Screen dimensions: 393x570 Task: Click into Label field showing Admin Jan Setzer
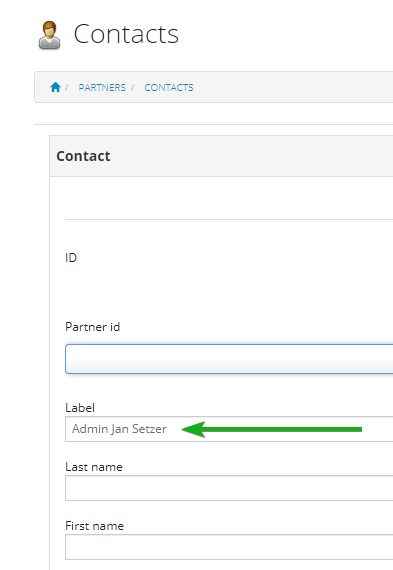point(229,429)
